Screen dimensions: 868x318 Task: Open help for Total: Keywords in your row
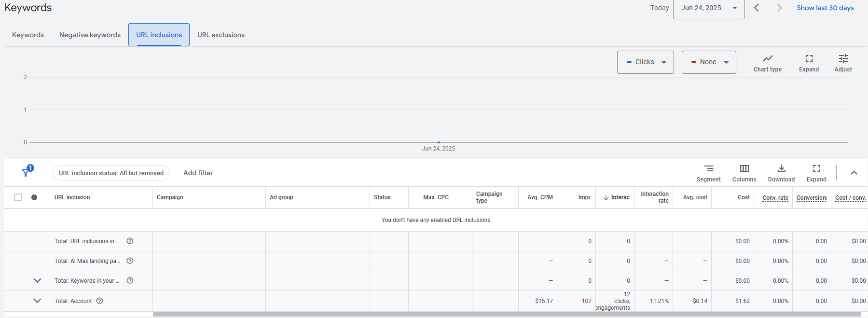point(130,280)
